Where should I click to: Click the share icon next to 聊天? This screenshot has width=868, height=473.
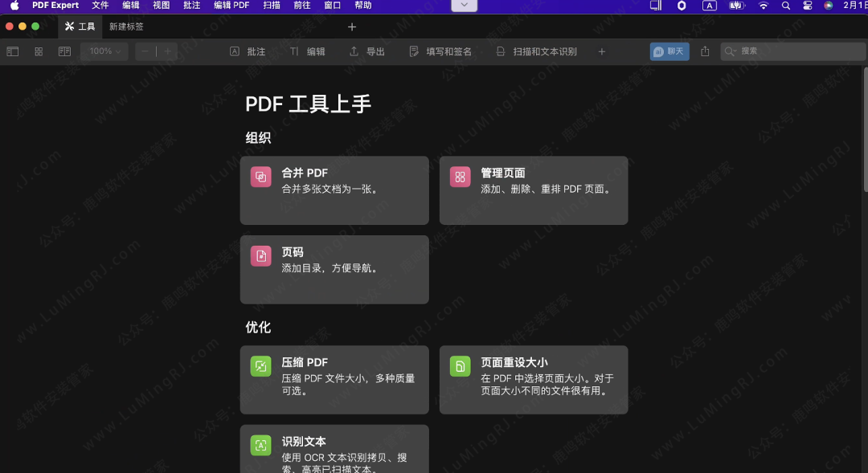pos(705,51)
